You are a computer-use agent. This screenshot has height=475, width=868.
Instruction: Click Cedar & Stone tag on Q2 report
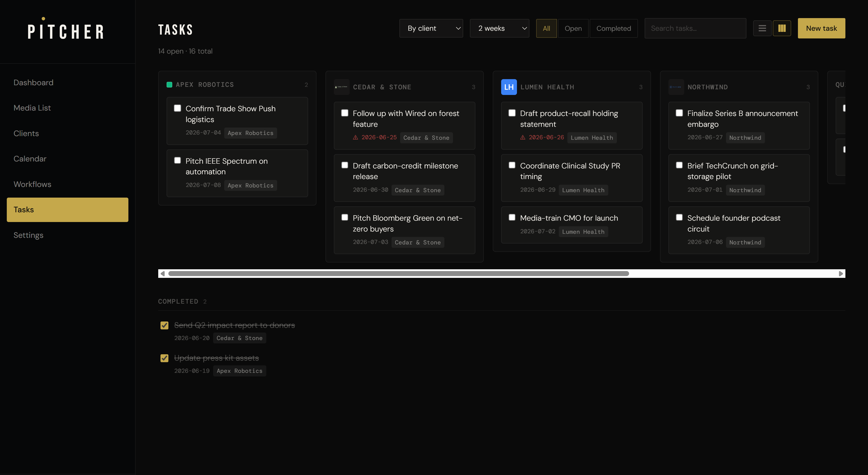(x=239, y=338)
